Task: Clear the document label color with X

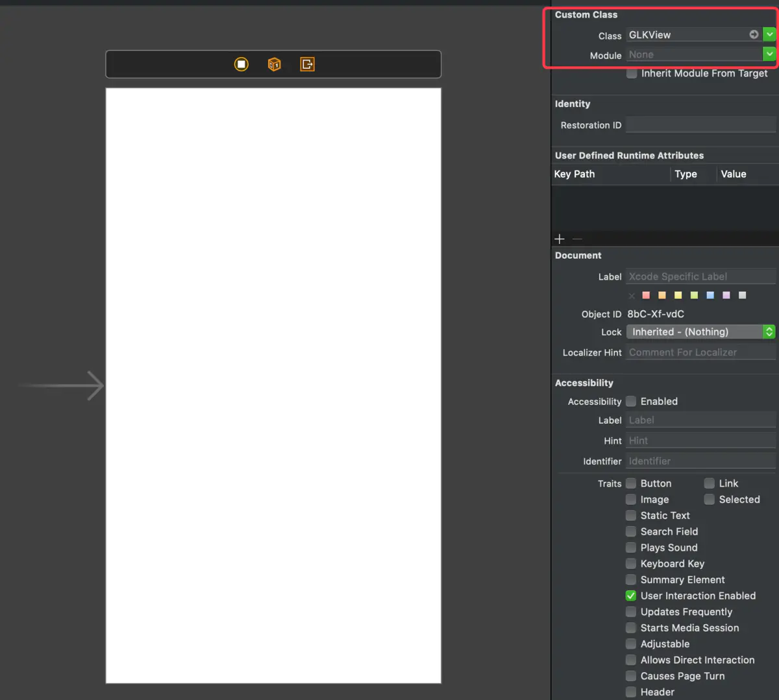Action: (x=632, y=296)
